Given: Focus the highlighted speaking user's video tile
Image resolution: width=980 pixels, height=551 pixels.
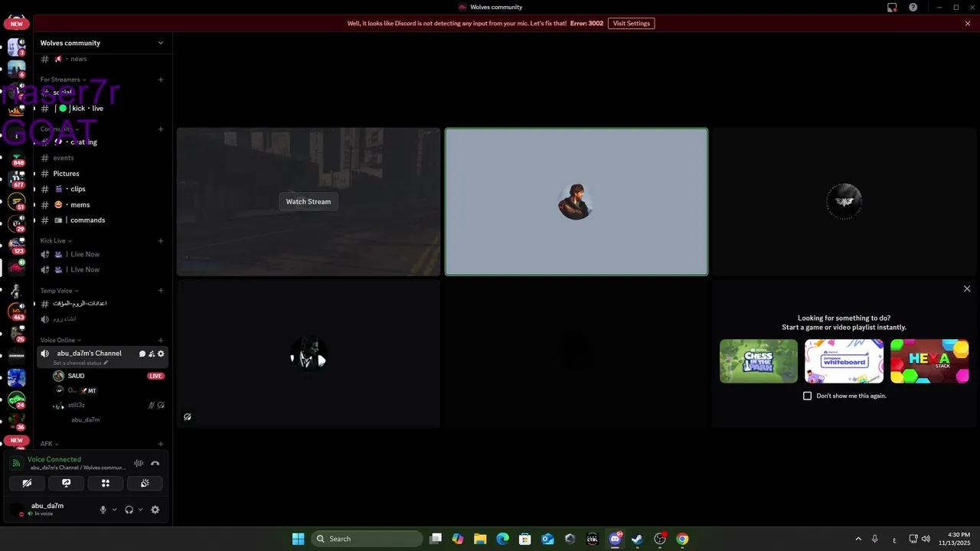Looking at the screenshot, I should (x=577, y=201).
